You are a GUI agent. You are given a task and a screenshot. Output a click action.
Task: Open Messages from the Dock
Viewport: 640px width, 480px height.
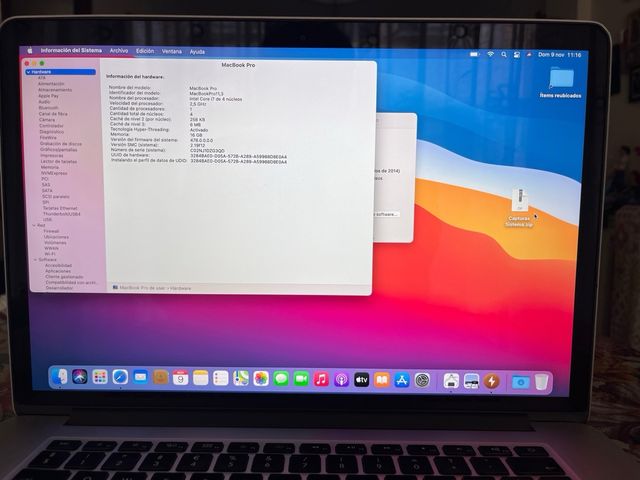click(281, 379)
